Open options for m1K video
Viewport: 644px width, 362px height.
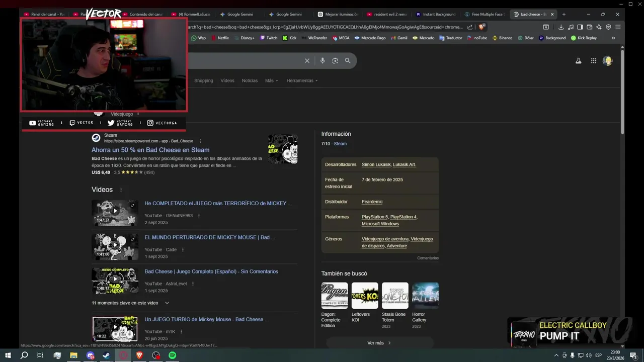(181, 332)
